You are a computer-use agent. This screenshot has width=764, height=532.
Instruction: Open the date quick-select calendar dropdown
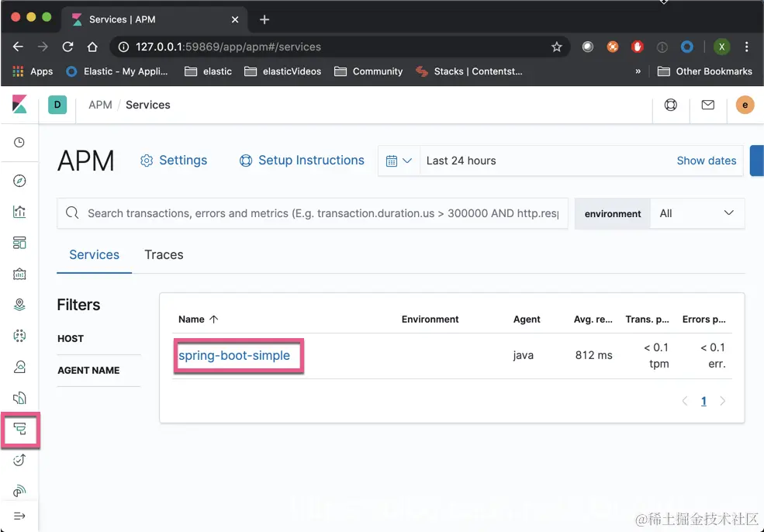point(399,161)
